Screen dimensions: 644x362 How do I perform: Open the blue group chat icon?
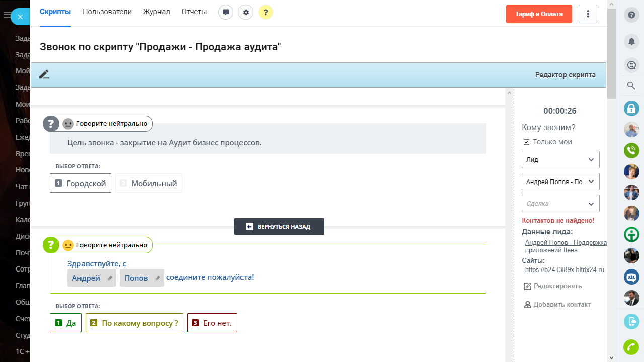point(631,277)
